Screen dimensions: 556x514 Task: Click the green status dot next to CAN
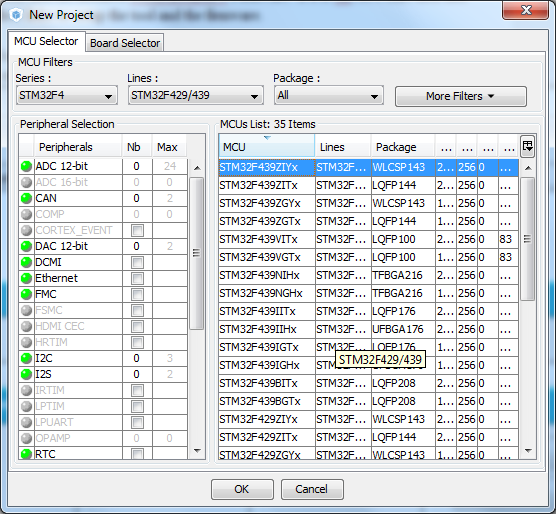(x=26, y=198)
